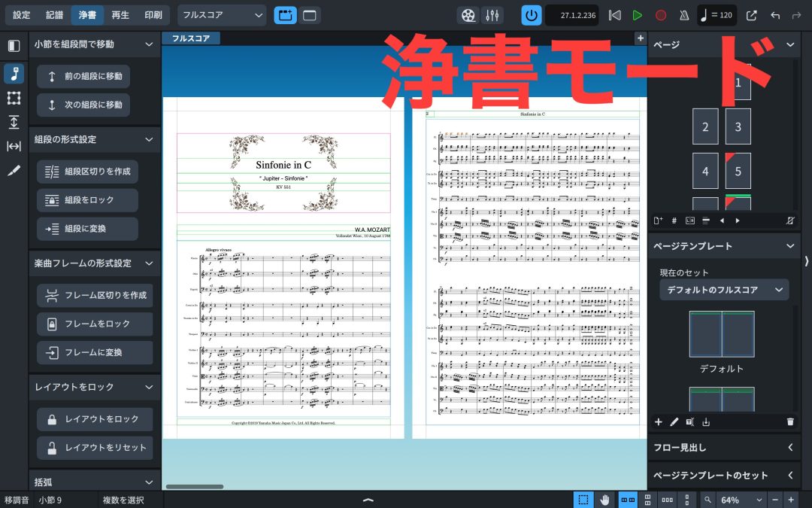Switch to page spreads view in status bar
This screenshot has width=812, height=508.
pos(628,500)
